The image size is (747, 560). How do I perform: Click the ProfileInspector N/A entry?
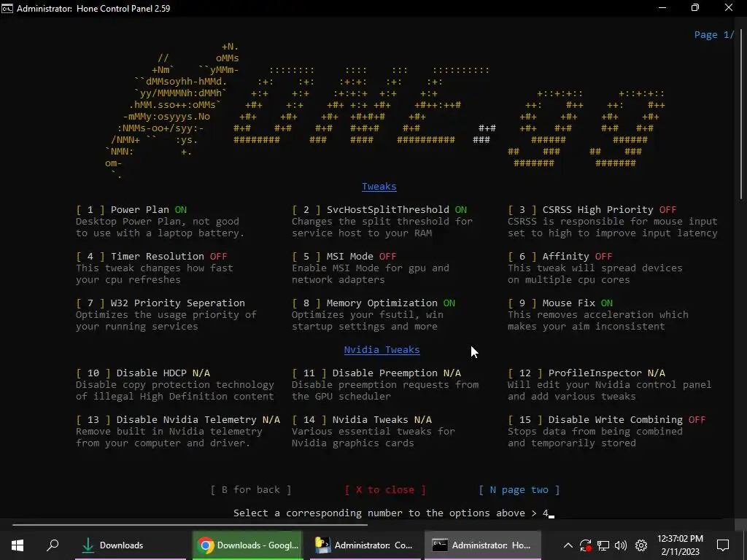587,373
